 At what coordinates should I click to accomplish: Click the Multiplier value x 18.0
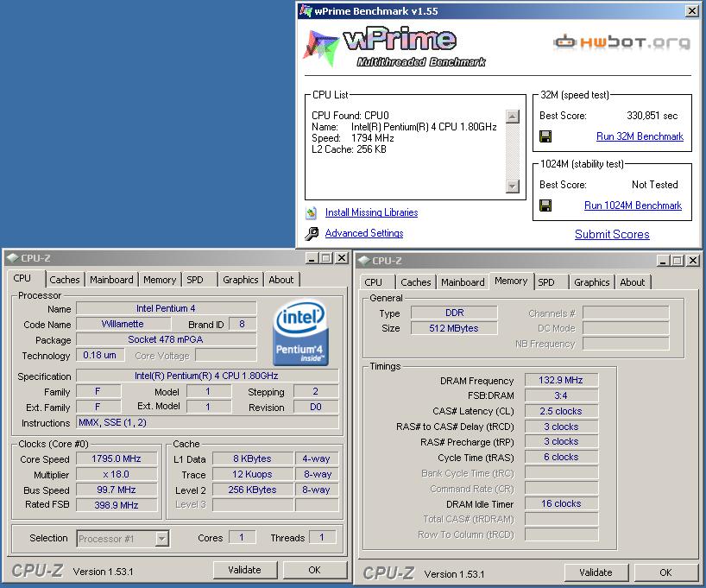click(x=117, y=474)
